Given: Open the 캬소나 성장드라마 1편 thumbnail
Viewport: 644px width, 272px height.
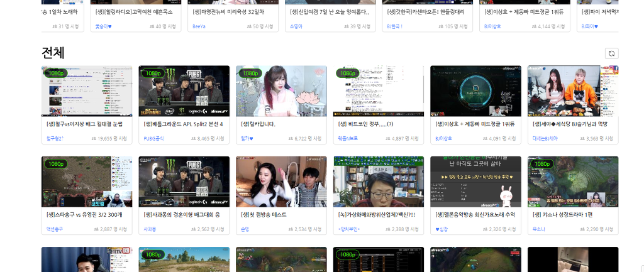Looking at the screenshot, I should click(573, 182).
